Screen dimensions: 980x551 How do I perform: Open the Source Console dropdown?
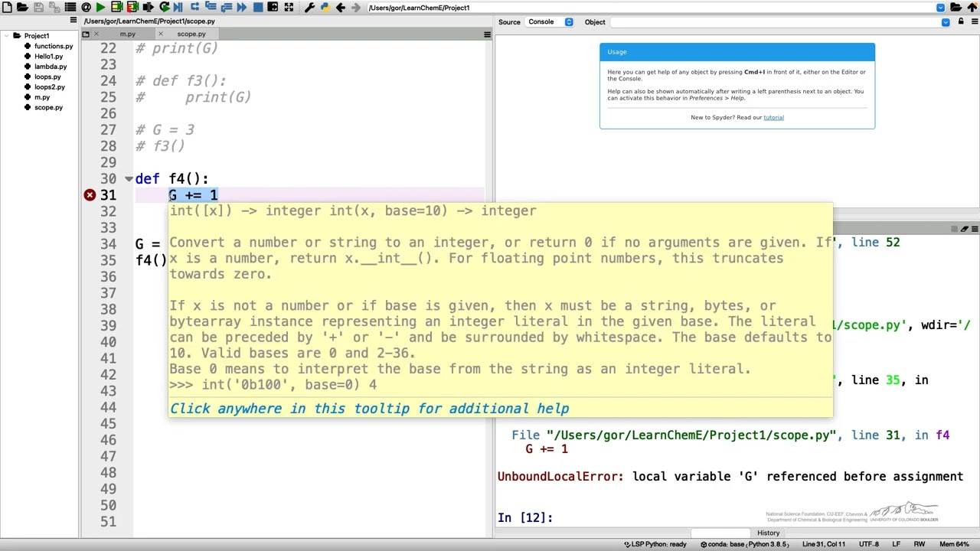548,22
